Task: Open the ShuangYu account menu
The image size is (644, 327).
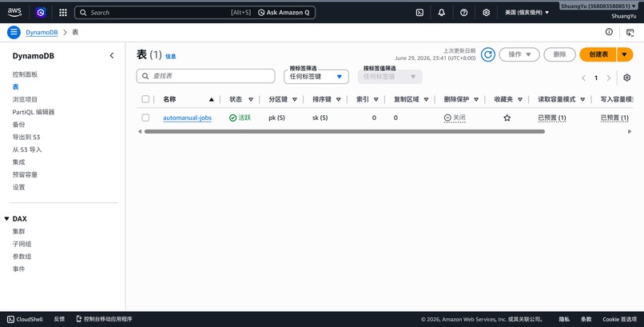Action: pos(598,6)
